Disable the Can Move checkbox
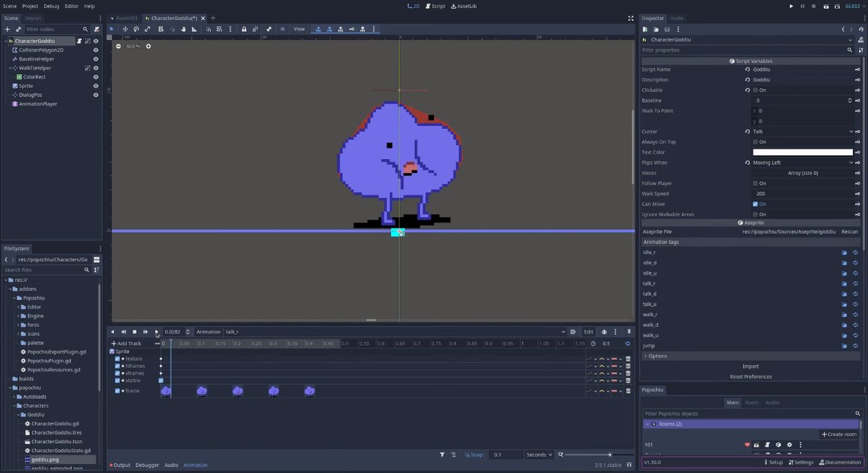 [x=755, y=204]
